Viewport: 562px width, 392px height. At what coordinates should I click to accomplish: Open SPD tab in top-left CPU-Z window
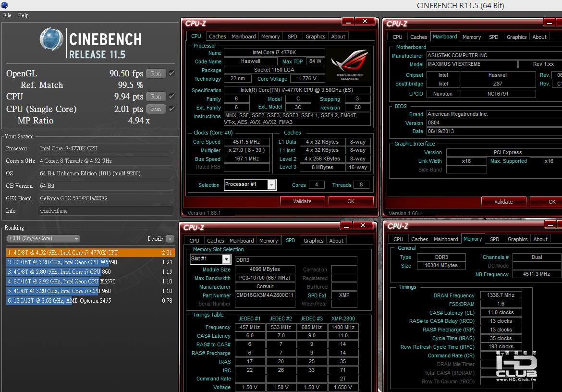[292, 37]
